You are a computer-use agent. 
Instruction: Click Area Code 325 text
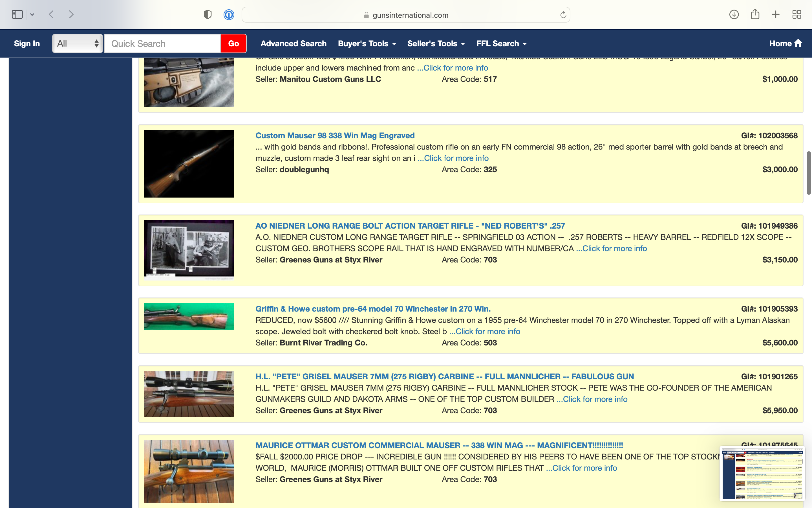pyautogui.click(x=469, y=169)
